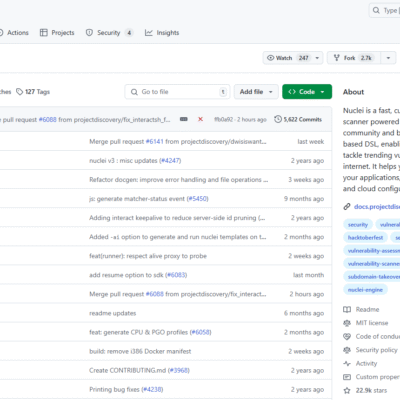
Task: Click the MIT license scale icon
Action: (347, 323)
